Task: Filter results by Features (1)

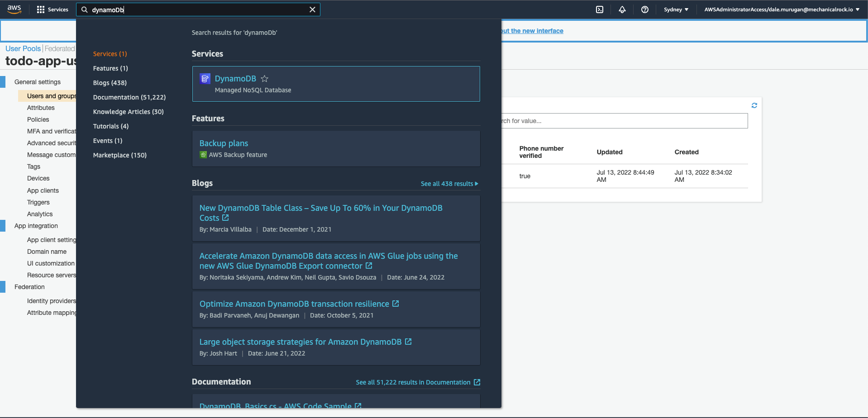Action: point(110,68)
